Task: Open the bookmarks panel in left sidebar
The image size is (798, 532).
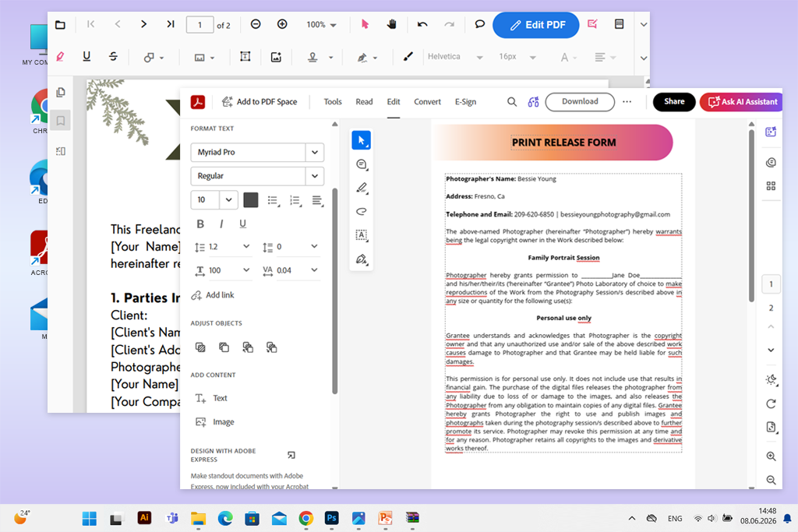Action: coord(61,121)
